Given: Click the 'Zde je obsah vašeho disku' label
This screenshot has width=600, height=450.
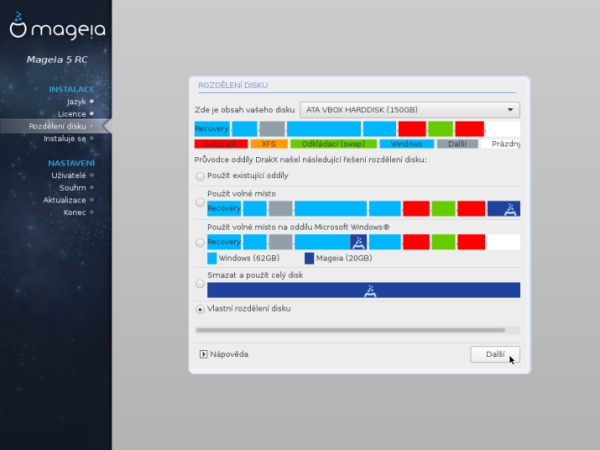Looking at the screenshot, I should point(245,110).
